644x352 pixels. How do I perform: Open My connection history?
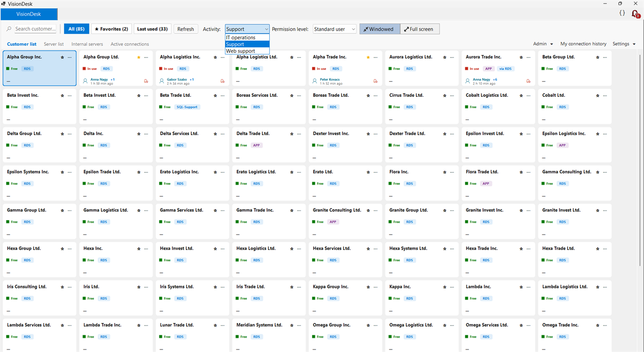click(x=583, y=44)
